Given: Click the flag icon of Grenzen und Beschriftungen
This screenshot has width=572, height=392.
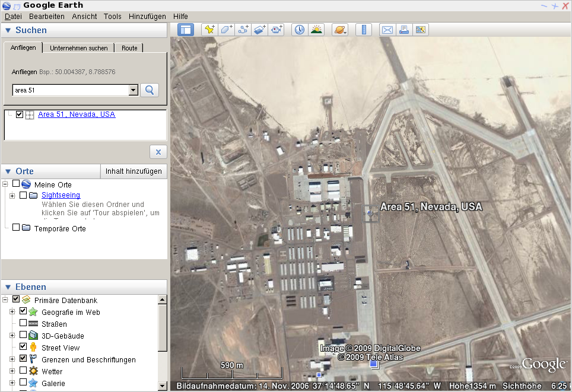Looking at the screenshot, I should click(x=33, y=359).
